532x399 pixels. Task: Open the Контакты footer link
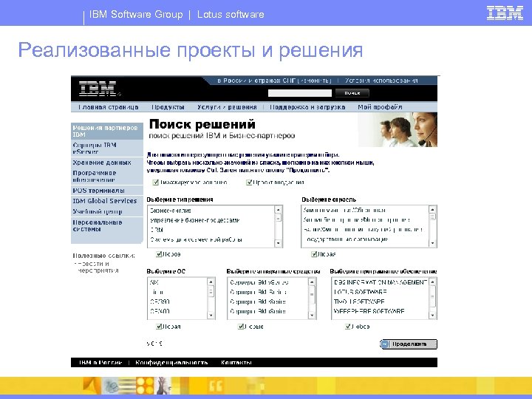tap(236, 363)
